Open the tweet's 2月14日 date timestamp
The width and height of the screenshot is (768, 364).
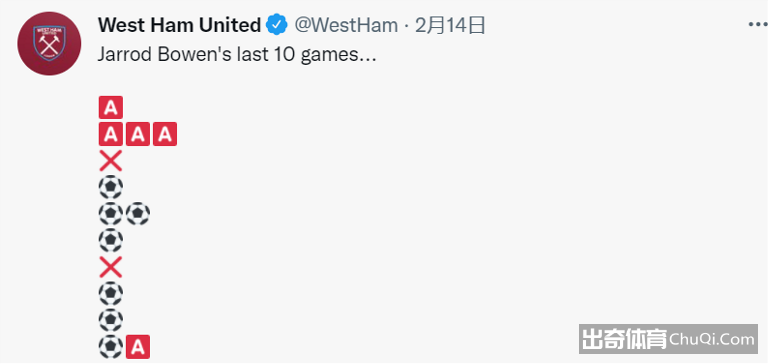coord(450,25)
